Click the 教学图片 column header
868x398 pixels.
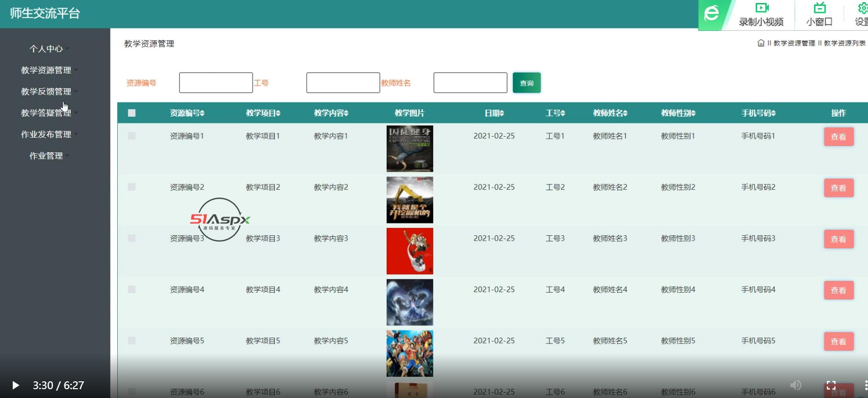(x=409, y=113)
